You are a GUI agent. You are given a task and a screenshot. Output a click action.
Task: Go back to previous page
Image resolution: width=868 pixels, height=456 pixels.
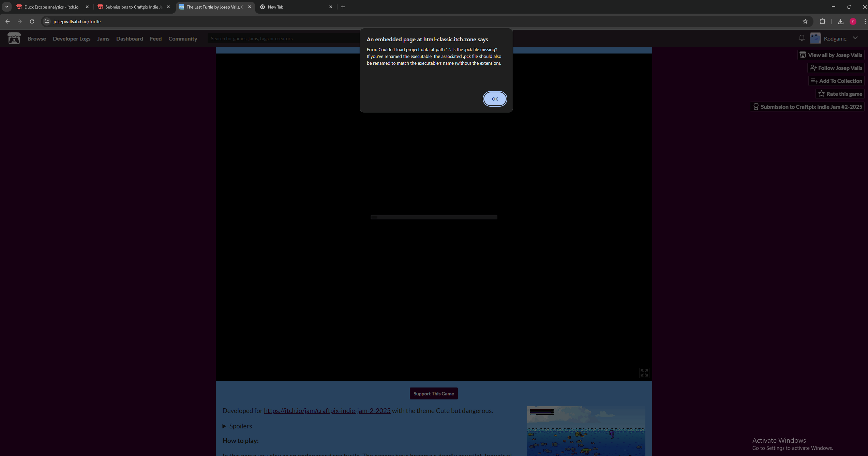coord(8,21)
